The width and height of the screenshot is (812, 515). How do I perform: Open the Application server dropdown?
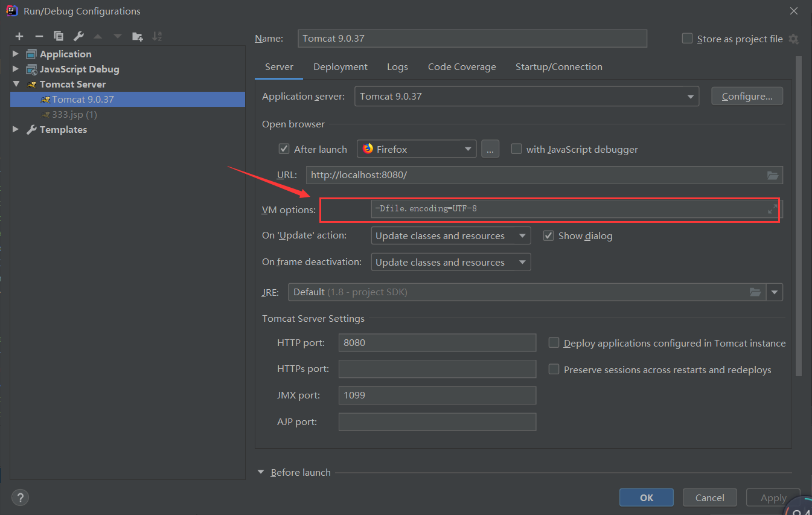tap(526, 97)
